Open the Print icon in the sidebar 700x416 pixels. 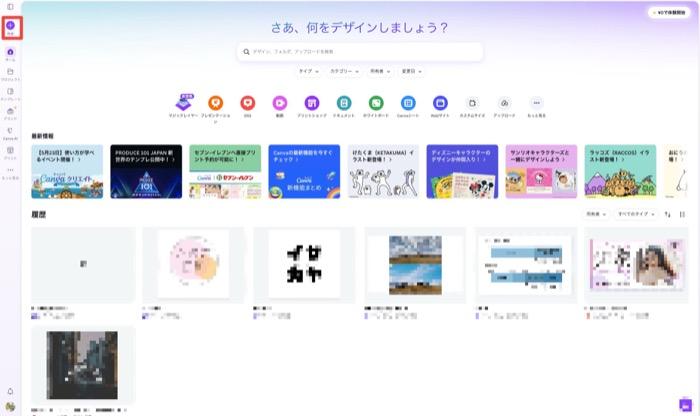click(10, 150)
